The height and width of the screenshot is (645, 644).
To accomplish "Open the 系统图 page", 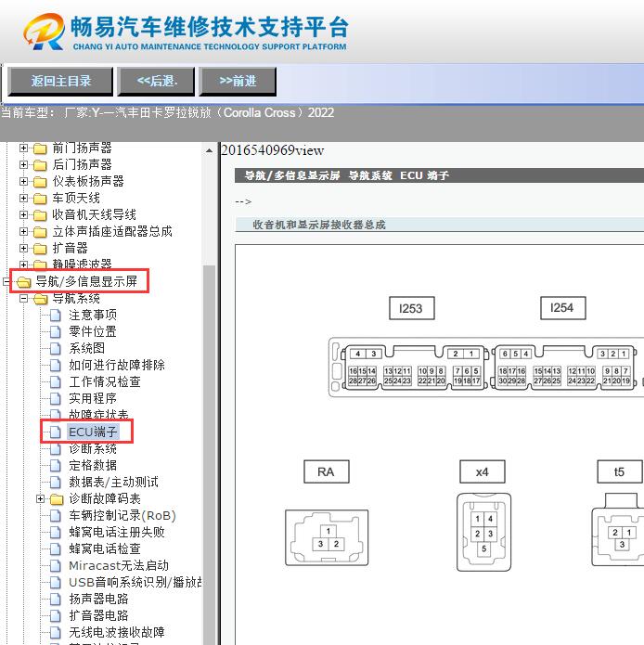I will pyautogui.click(x=87, y=348).
